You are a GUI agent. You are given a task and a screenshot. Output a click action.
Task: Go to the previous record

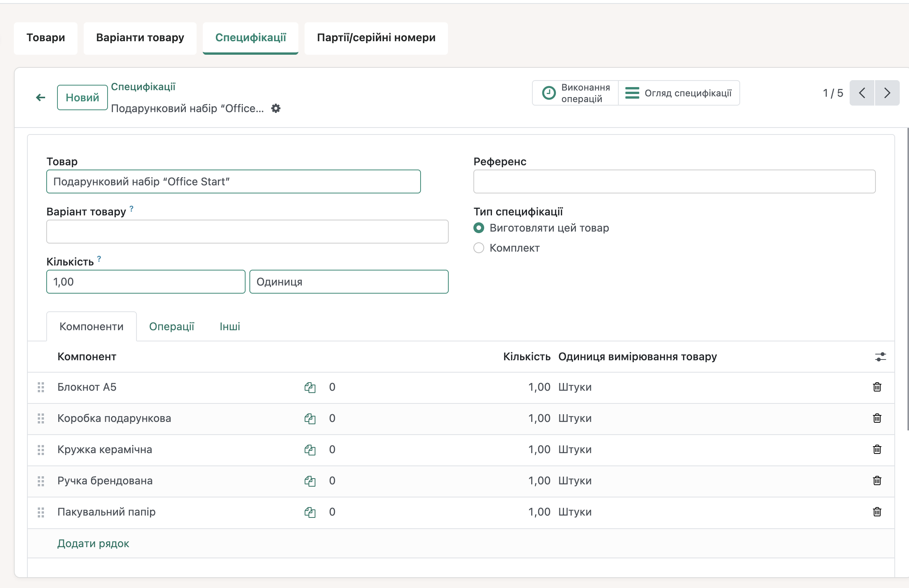point(862,93)
